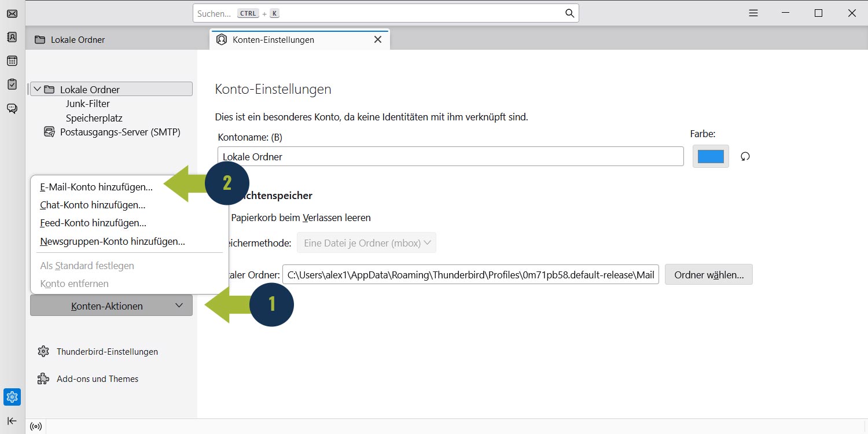The image size is (868, 434).
Task: Pick the blue account color swatch
Action: tap(711, 156)
